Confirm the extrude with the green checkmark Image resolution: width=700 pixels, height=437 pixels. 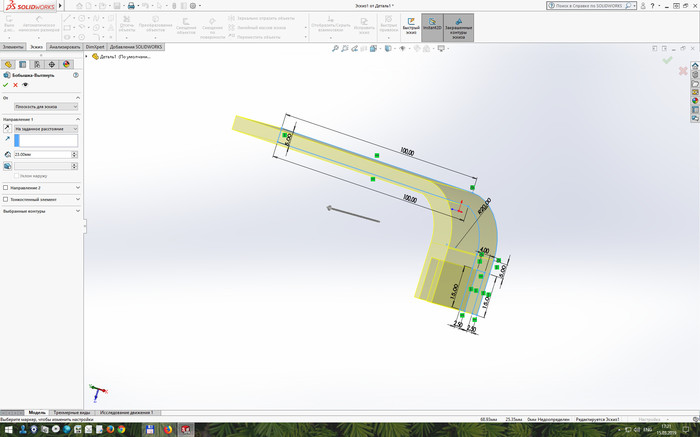(x=6, y=85)
